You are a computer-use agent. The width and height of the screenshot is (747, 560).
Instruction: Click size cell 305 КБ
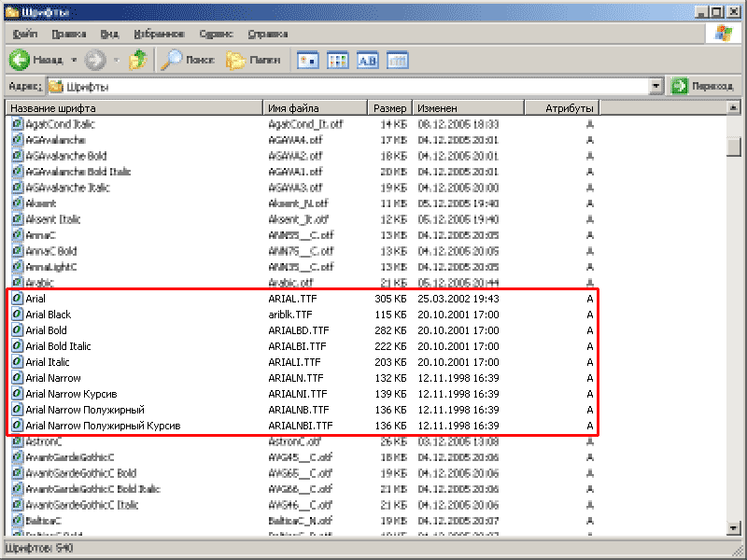click(390, 299)
